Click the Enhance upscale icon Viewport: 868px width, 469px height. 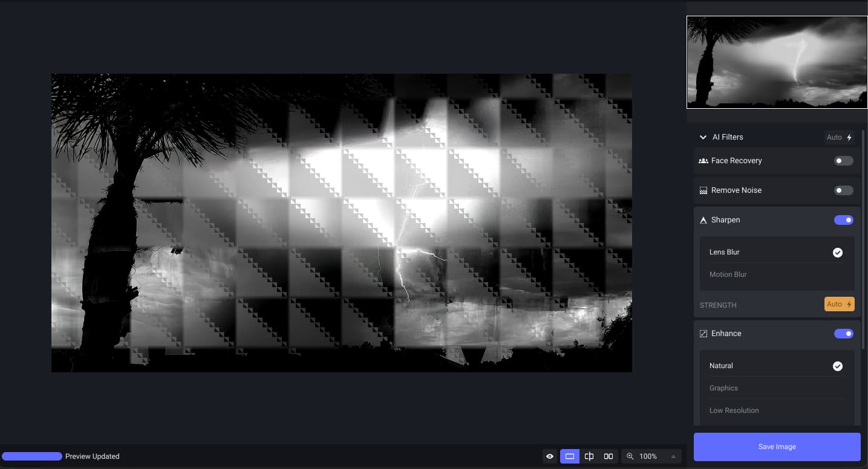tap(703, 334)
